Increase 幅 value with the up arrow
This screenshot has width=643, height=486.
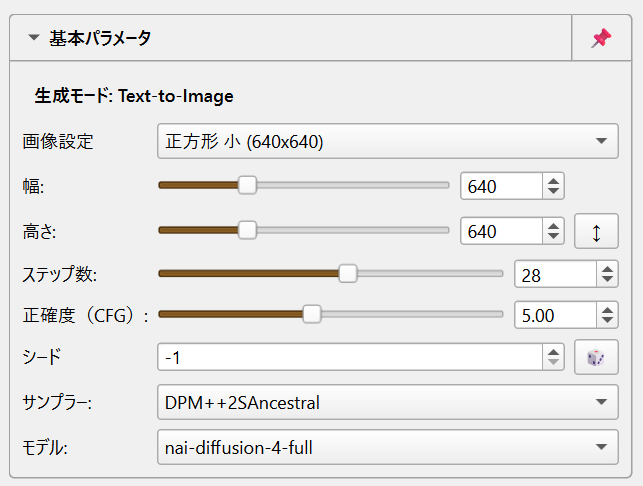click(x=553, y=180)
